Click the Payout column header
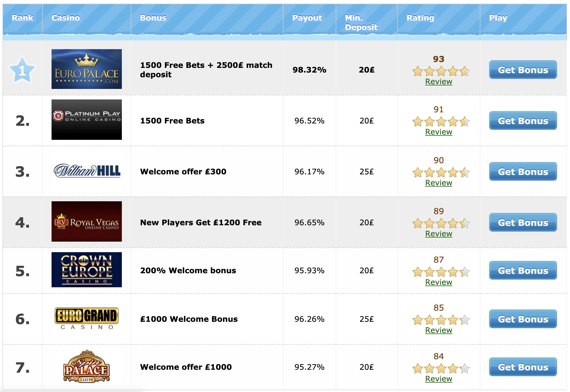 pos(307,18)
